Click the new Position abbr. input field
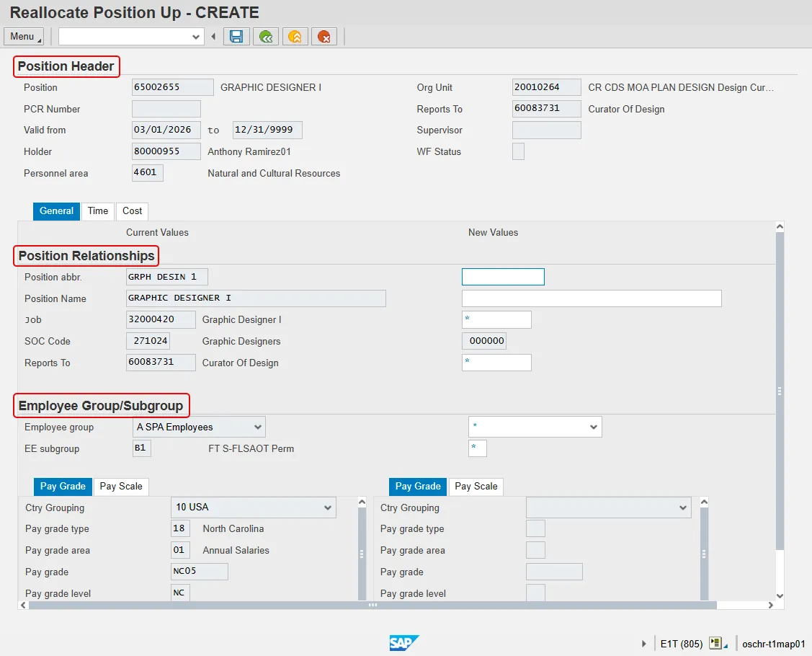 (x=503, y=277)
